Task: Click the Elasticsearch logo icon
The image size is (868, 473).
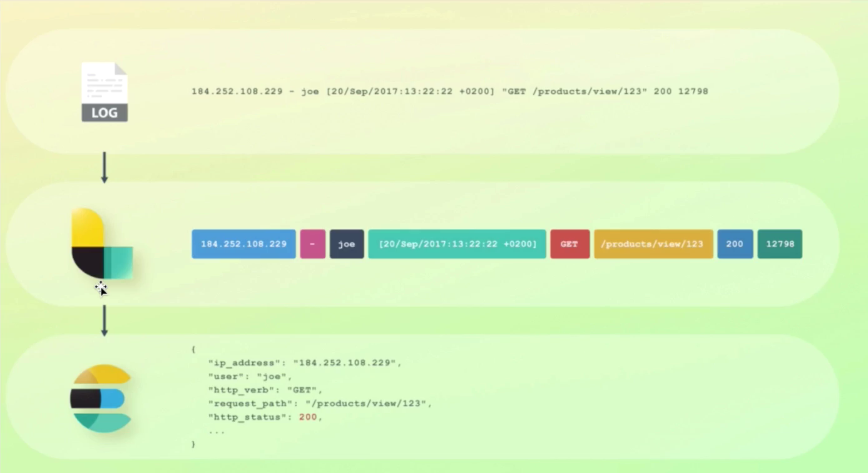Action: point(101,399)
